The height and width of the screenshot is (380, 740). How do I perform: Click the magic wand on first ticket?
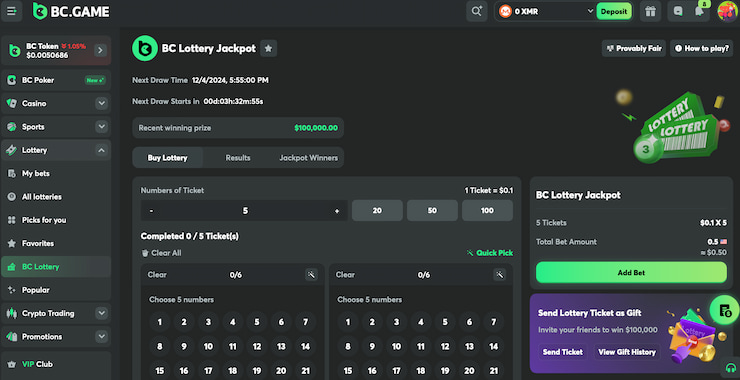[x=311, y=274]
